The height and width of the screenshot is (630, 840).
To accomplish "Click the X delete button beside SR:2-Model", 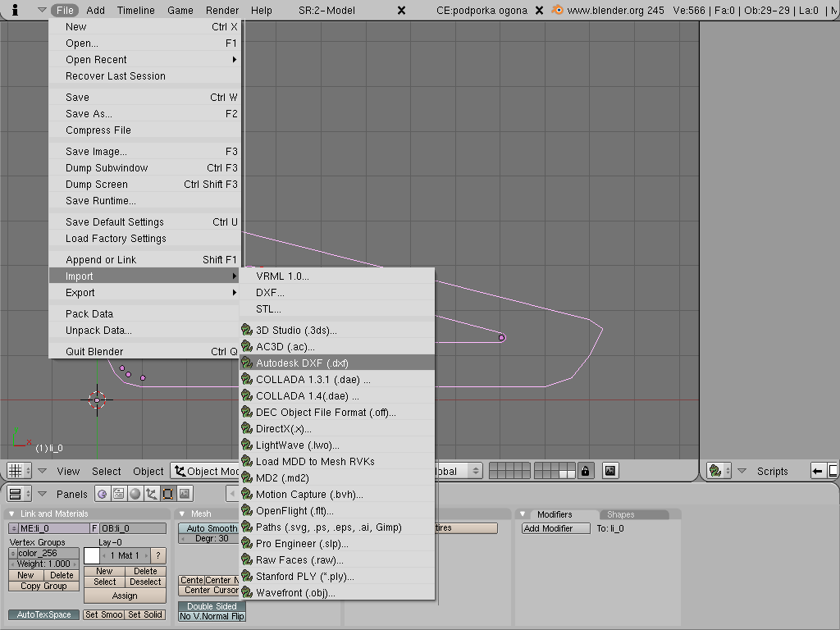I will (x=401, y=10).
